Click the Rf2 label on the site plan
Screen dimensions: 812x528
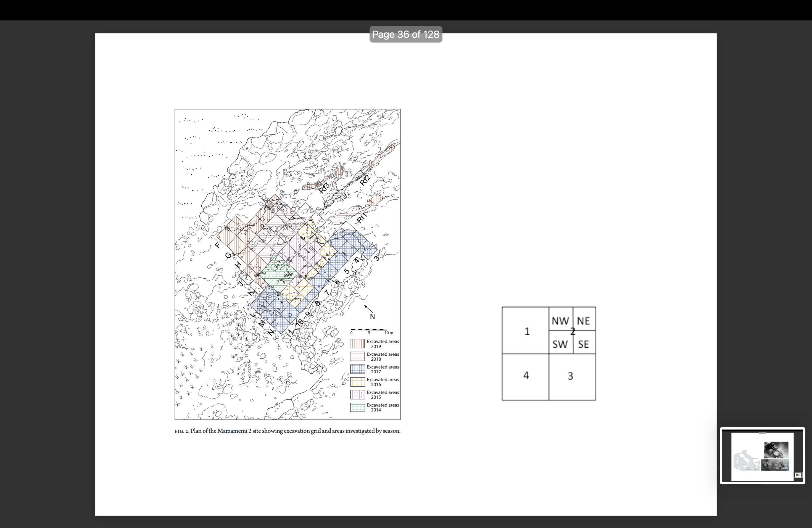click(x=365, y=180)
